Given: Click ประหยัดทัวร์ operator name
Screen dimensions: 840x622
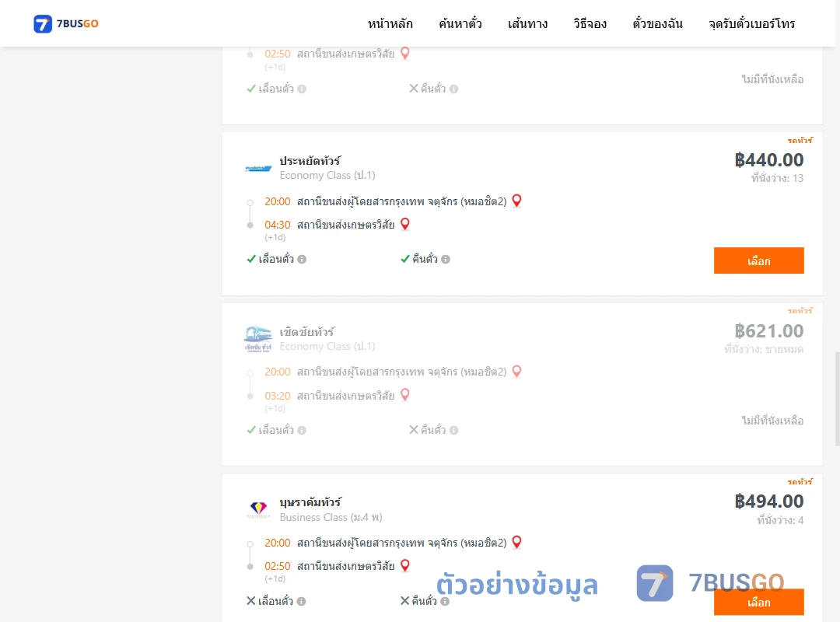Looking at the screenshot, I should pos(310,161).
